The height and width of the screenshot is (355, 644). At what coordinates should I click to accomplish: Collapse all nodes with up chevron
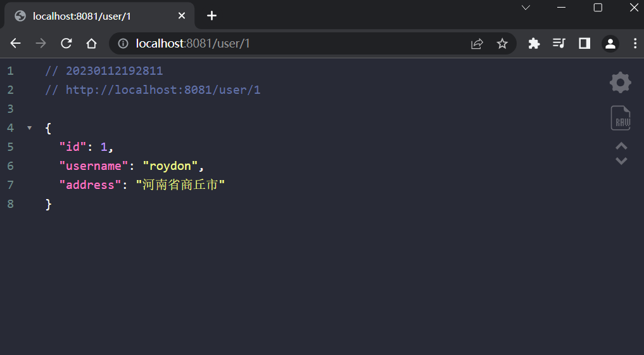621,146
